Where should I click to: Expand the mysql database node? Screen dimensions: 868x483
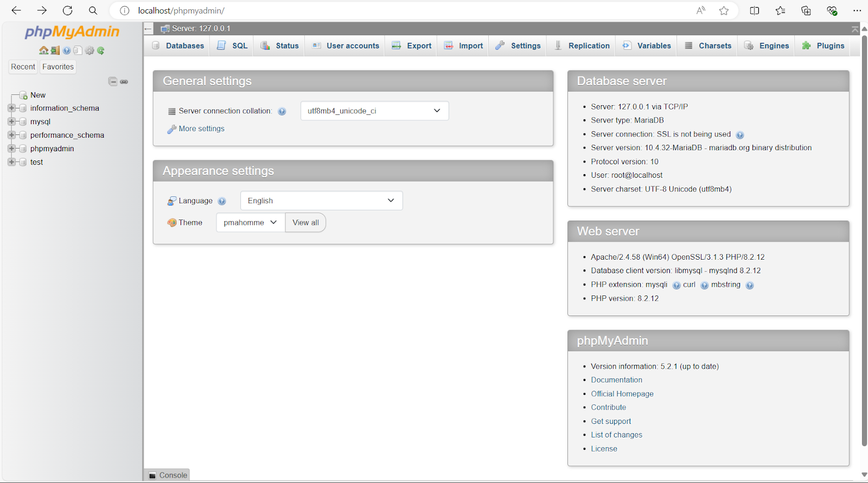point(11,121)
